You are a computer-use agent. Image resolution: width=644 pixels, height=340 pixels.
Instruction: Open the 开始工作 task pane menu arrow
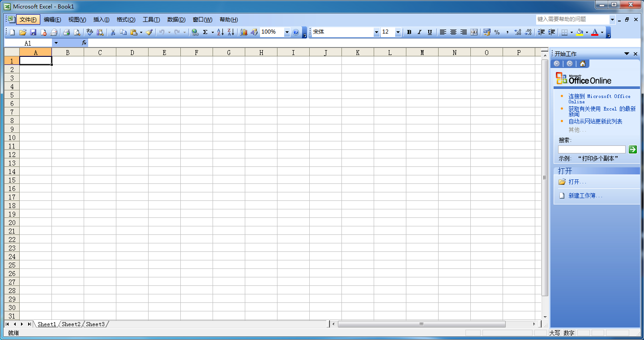pos(627,54)
